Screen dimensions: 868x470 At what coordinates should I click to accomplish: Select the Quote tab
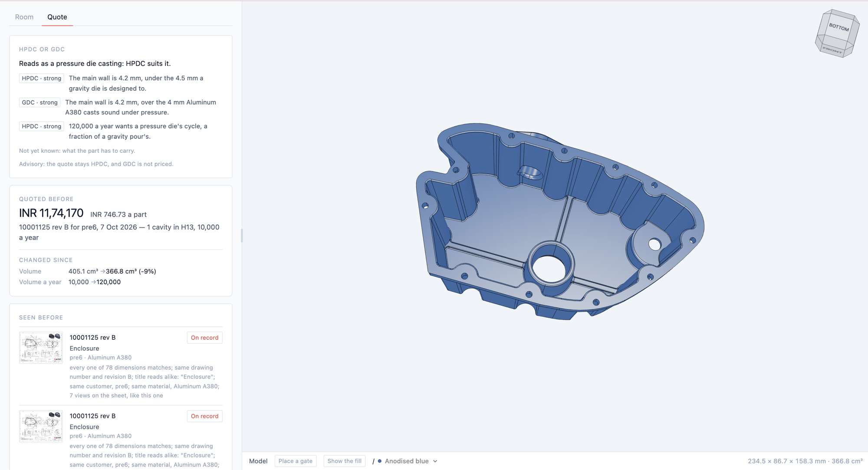[x=57, y=17]
